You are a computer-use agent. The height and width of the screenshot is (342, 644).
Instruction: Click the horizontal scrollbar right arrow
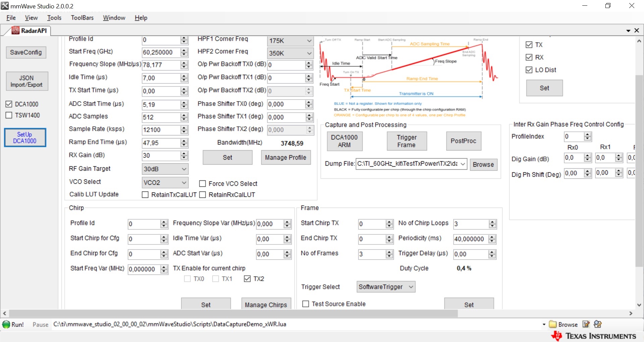(x=631, y=313)
